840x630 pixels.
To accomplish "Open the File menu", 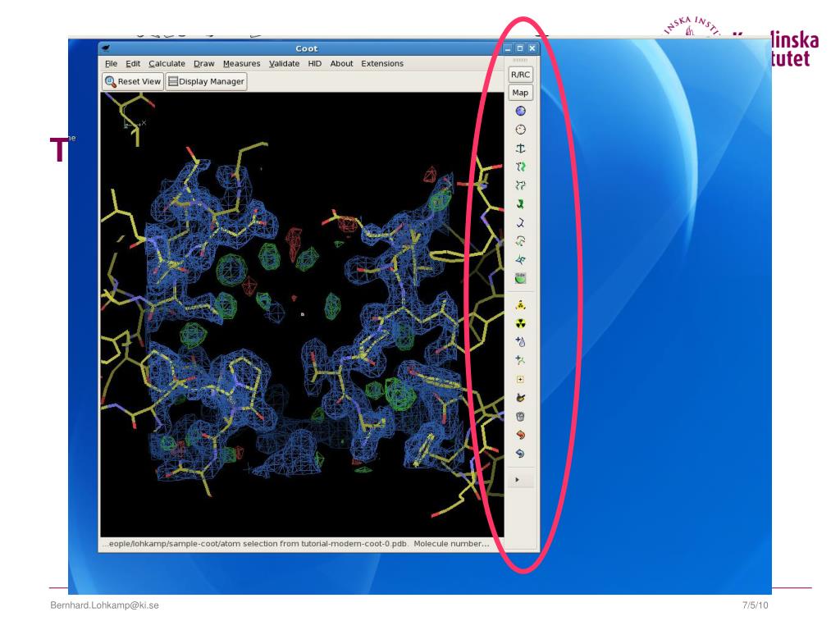I will point(111,63).
